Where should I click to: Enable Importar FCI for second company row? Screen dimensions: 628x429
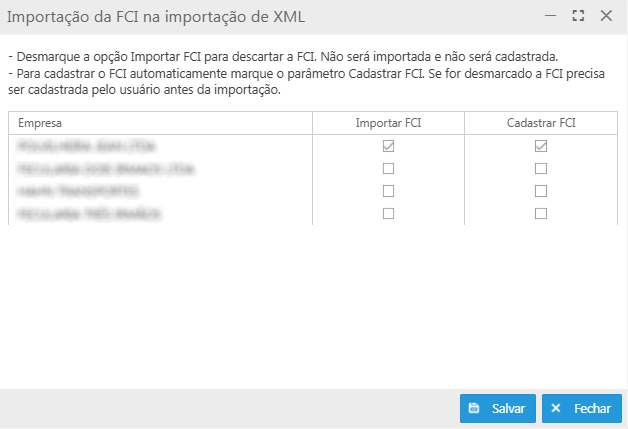389,169
